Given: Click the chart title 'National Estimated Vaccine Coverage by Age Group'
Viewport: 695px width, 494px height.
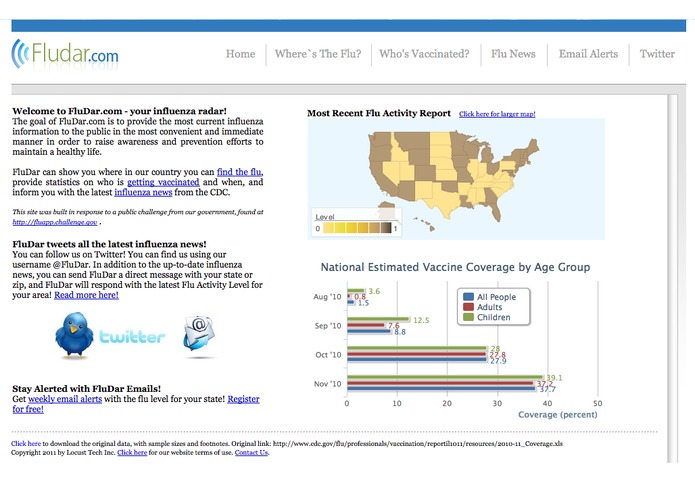Looking at the screenshot, I should (455, 267).
